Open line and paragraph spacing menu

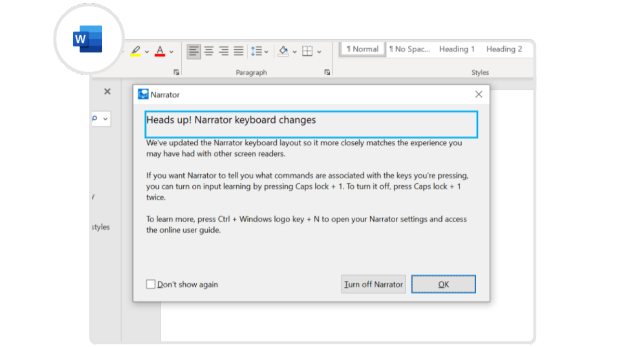[x=259, y=51]
